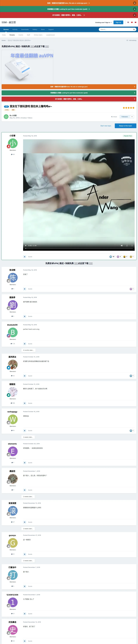
Task: Toggle multiquote plus on bludude06's post
Action: click(25, 344)
